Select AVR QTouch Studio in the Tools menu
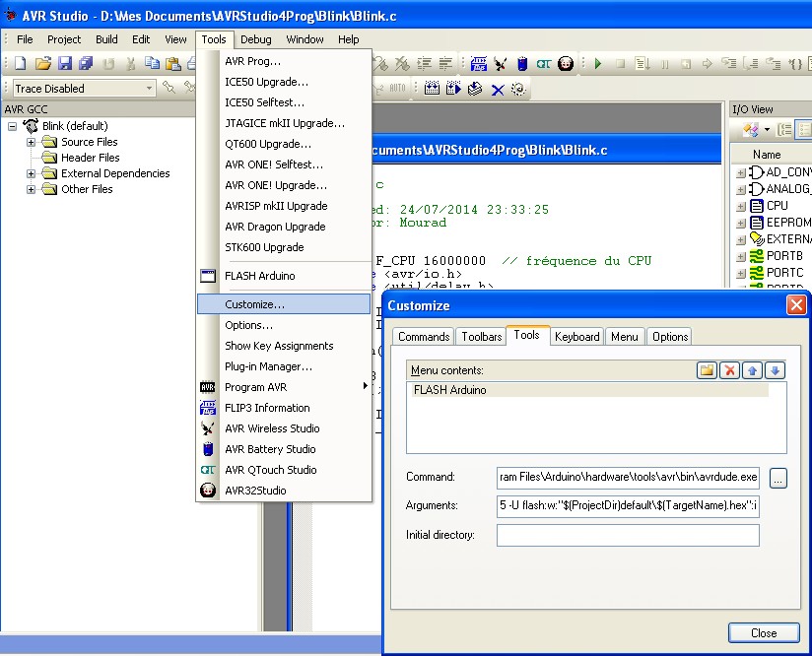 [x=284, y=470]
